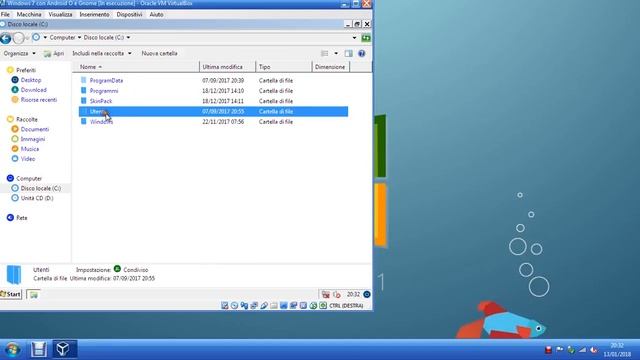Click the floppy-disk icon on host taskbar
Viewport: 640px width, 360px height.
39,349
